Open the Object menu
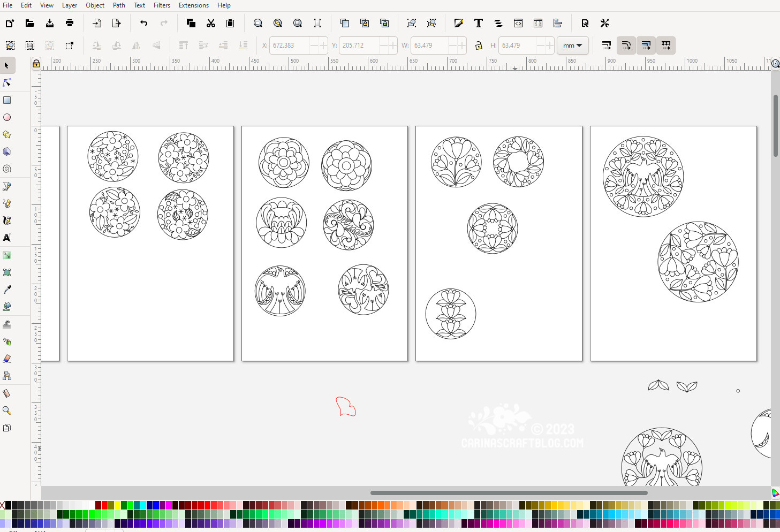This screenshot has width=780, height=532. point(95,5)
